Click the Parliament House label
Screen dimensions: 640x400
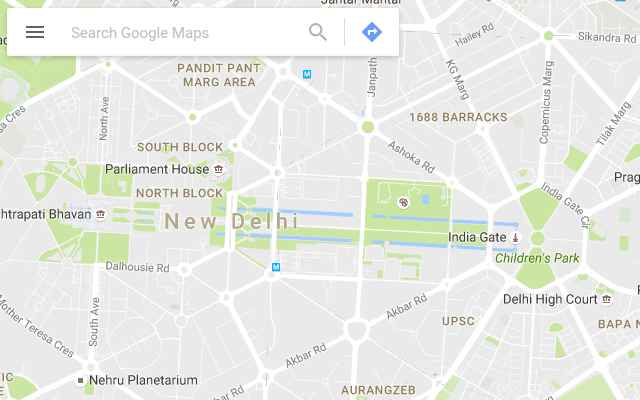[x=157, y=169]
